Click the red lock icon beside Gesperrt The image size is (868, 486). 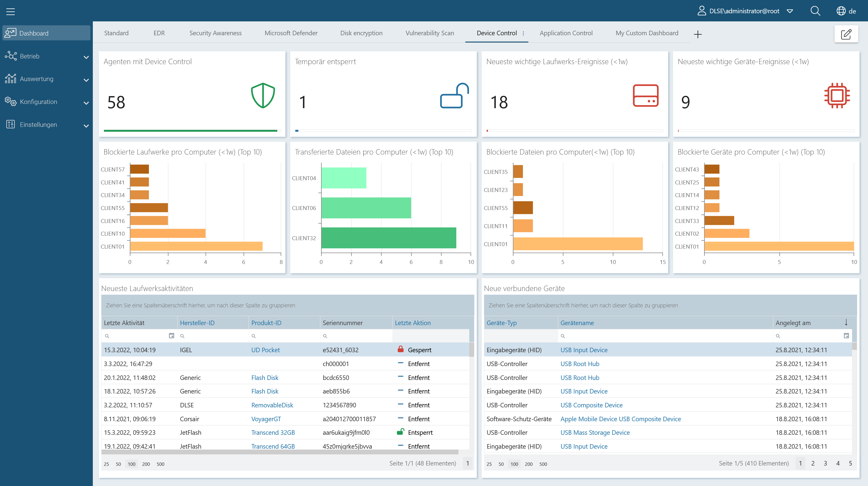(400, 349)
